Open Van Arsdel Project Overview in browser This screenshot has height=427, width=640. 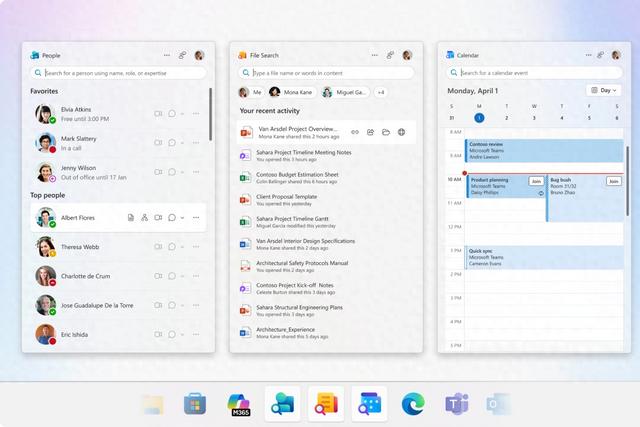point(401,132)
